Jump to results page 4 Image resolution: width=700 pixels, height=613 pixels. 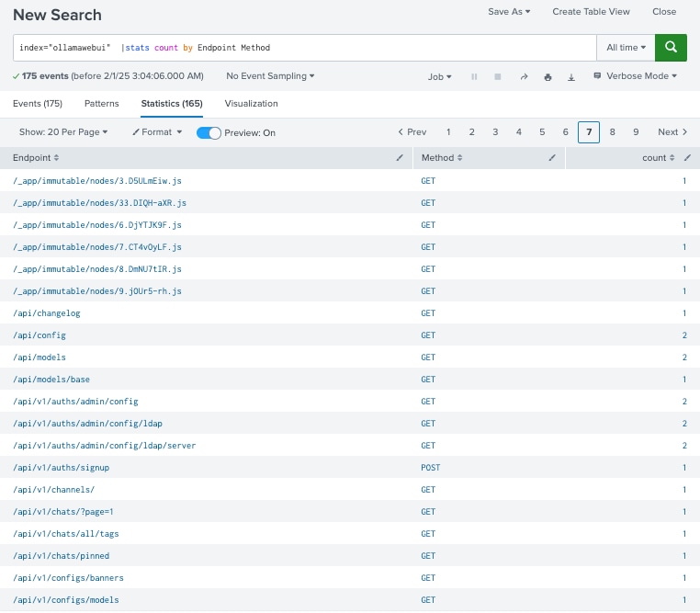point(518,132)
